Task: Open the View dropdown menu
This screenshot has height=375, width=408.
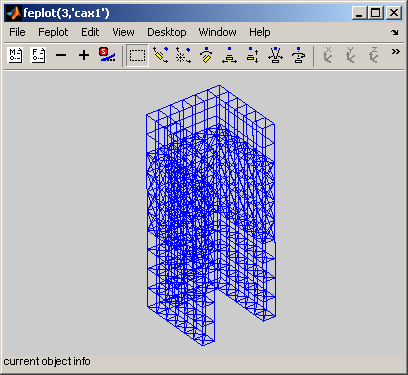Action: click(x=123, y=32)
